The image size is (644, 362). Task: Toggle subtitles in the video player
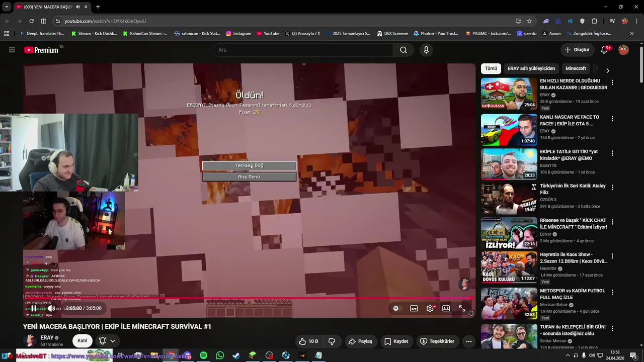point(414,308)
